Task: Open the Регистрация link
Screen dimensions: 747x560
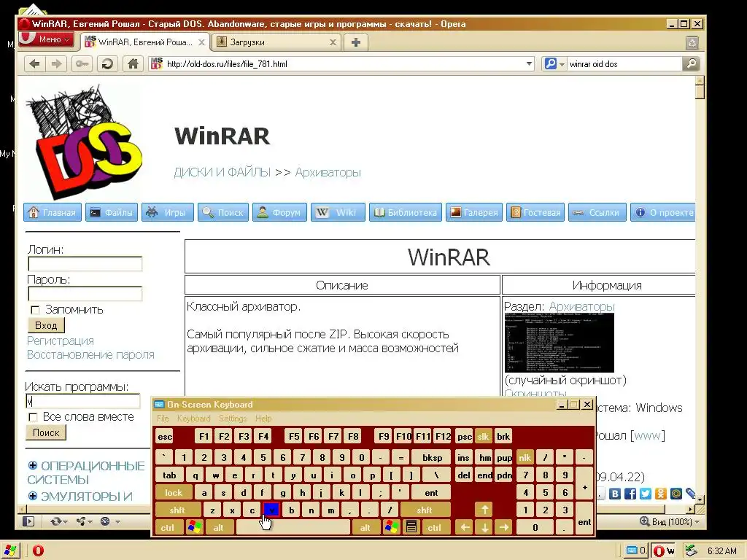Action: point(61,341)
